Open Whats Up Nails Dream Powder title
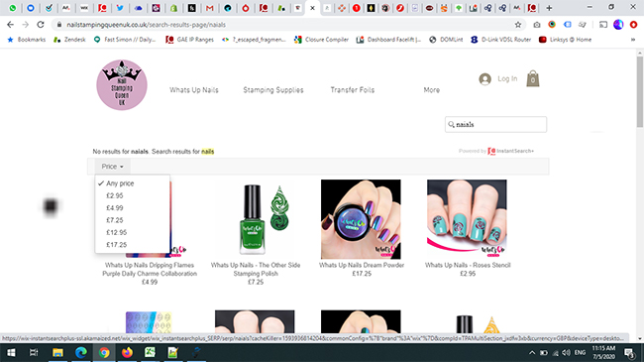The height and width of the screenshot is (362, 644). (x=362, y=266)
